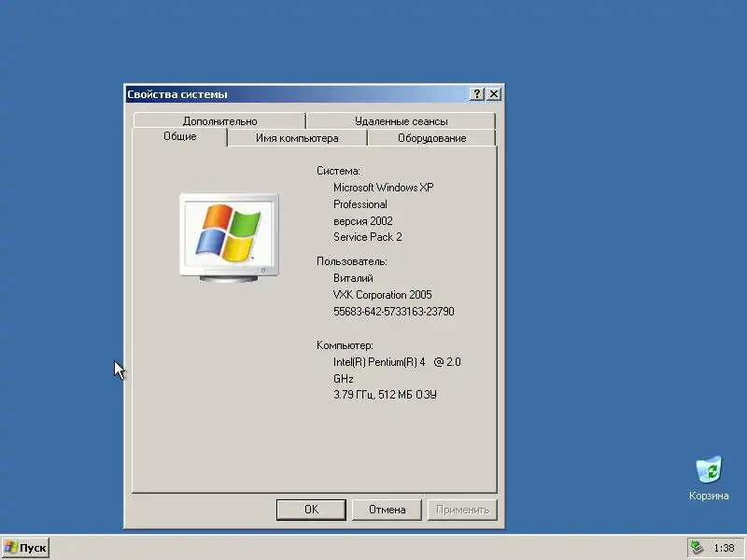The height and width of the screenshot is (560, 747).
Task: Click the версия 2002 text
Action: click(362, 221)
